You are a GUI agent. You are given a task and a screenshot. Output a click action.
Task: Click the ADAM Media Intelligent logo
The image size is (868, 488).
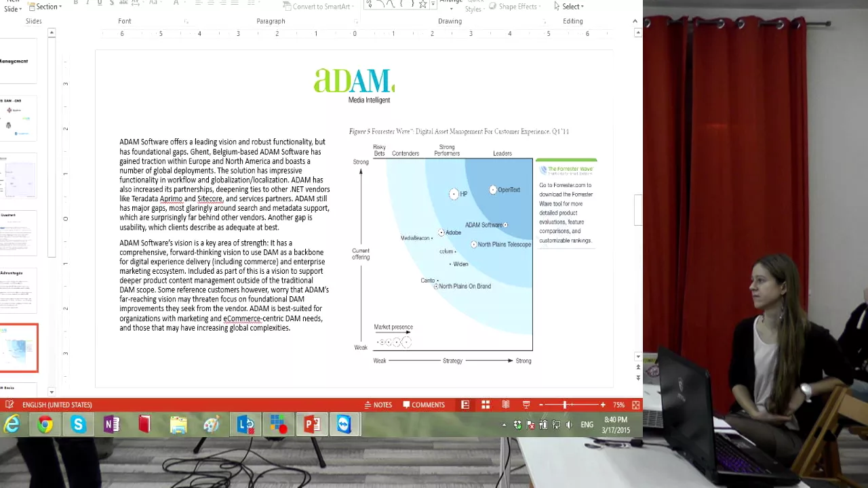click(354, 85)
